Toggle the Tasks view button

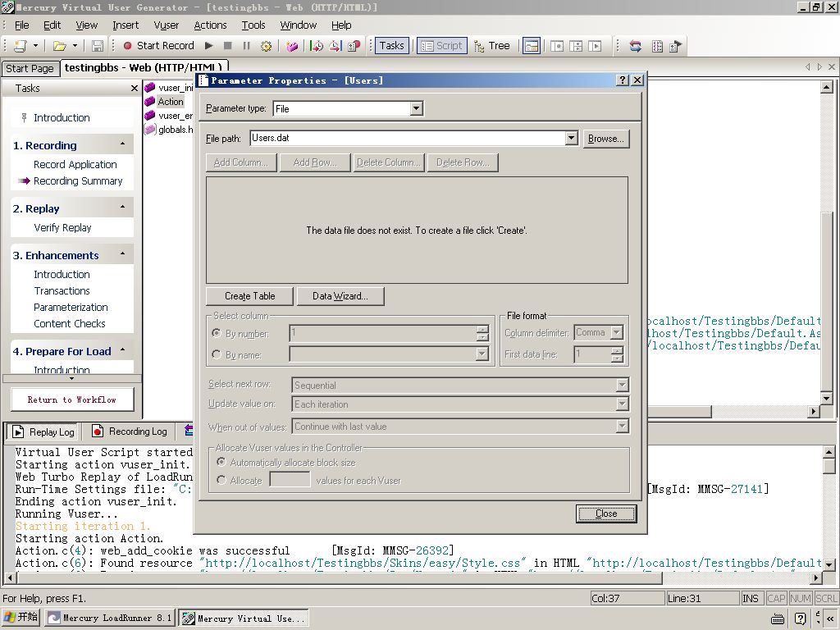click(391, 46)
